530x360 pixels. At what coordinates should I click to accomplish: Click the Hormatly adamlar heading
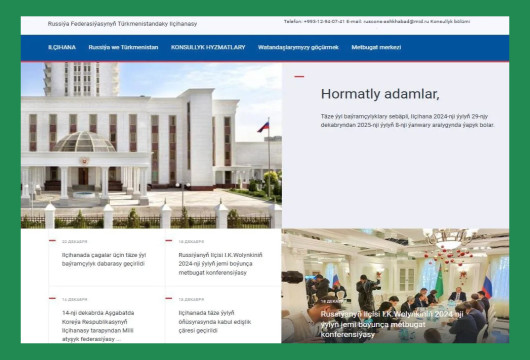pyautogui.click(x=380, y=94)
